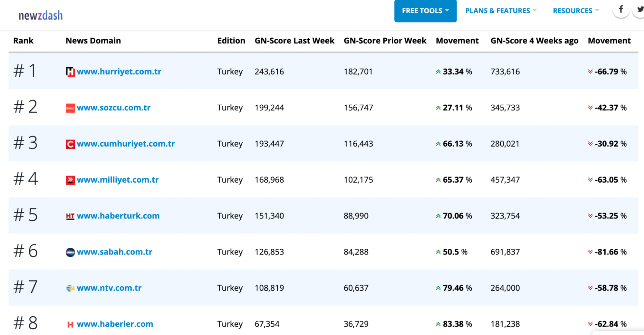Expand the PLANS & FEATURES menu
644x335 pixels.
(501, 11)
